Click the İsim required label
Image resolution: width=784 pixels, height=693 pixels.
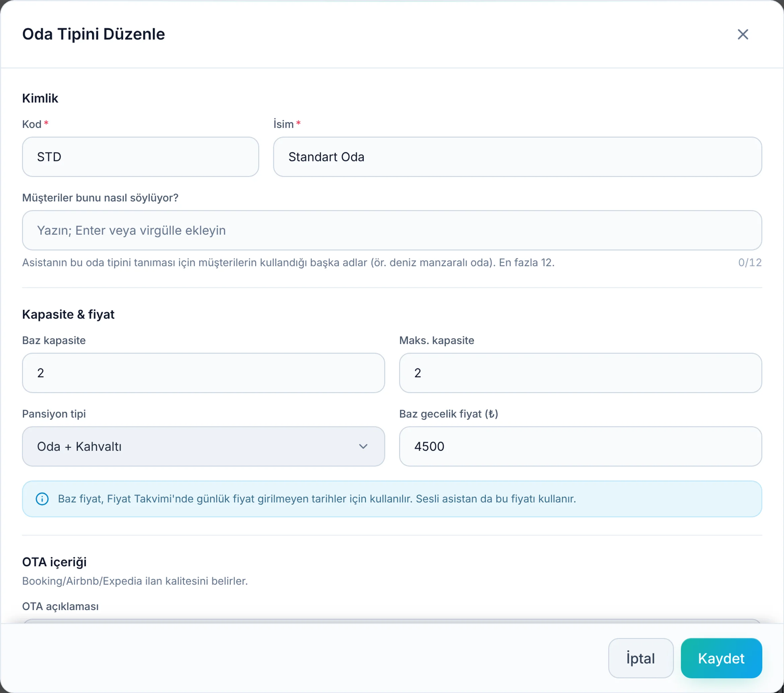pos(287,124)
